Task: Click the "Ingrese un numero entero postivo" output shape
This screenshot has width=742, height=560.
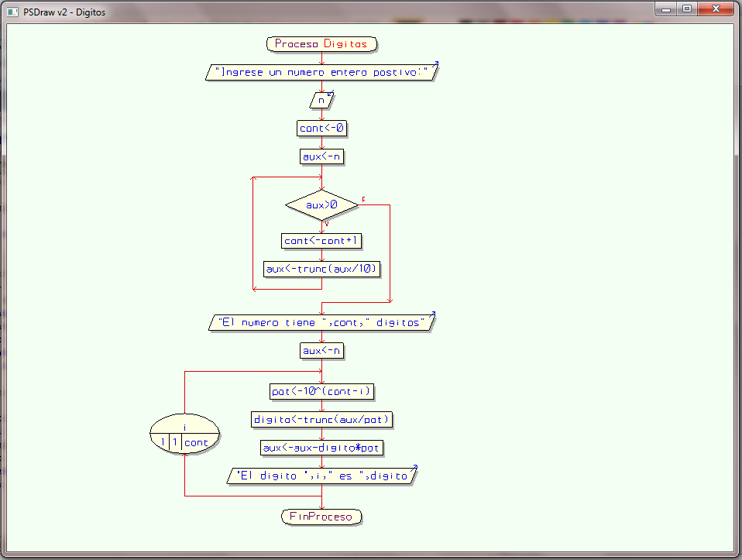Action: 321,71
